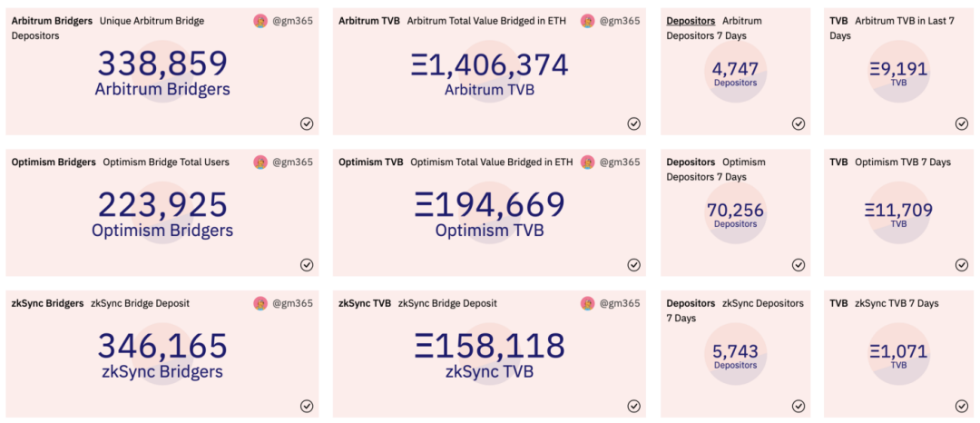The image size is (980, 423).
Task: Select the Ξ1,071 zkSync TVB counter
Action: (898, 356)
